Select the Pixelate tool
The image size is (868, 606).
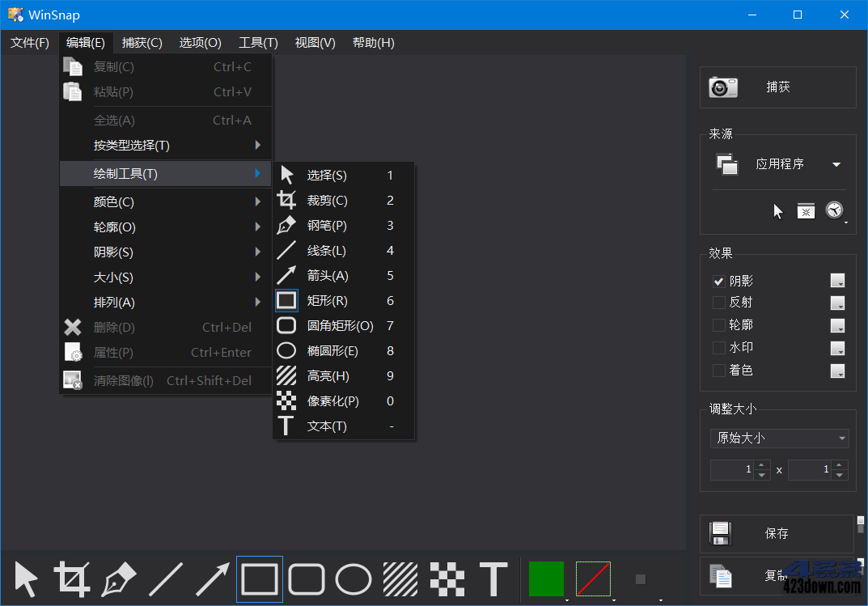tap(447, 578)
